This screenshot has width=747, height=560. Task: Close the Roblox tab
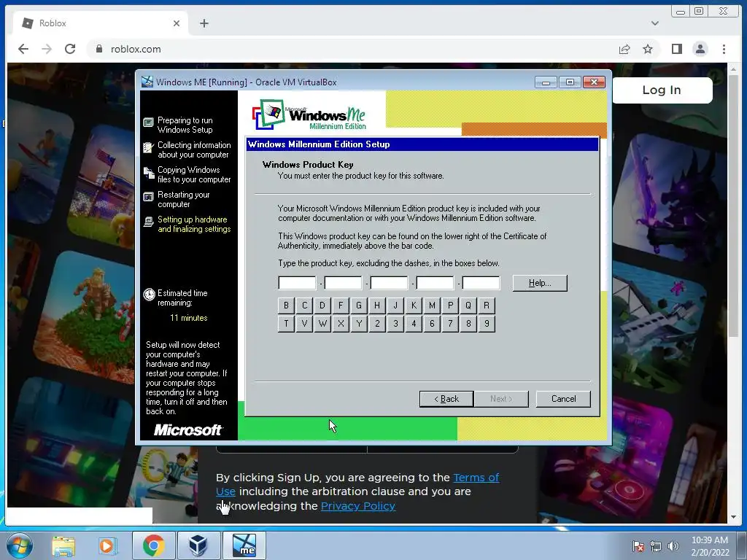[177, 23]
